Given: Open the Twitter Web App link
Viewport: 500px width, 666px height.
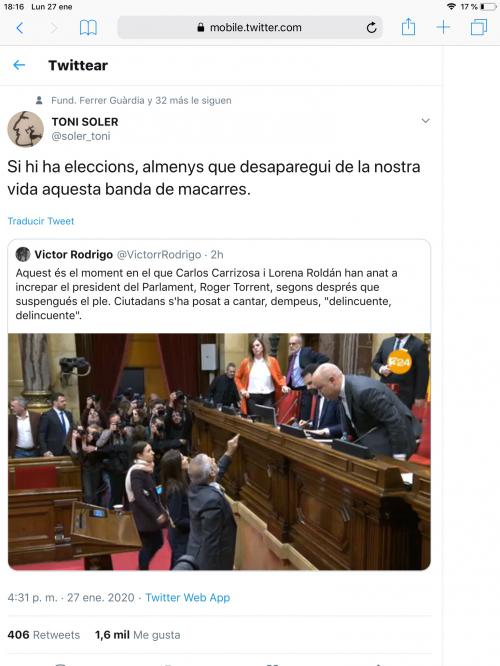Looking at the screenshot, I should coord(188,598).
